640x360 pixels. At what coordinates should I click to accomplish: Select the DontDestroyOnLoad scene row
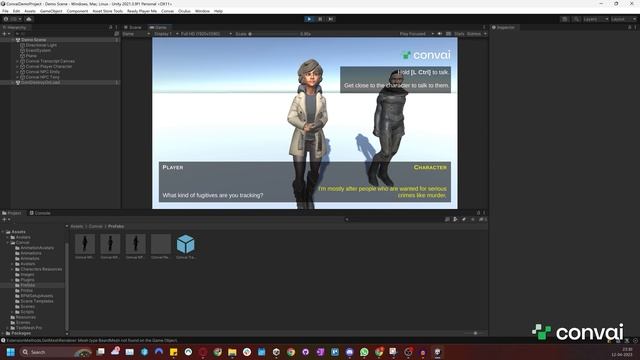[x=60, y=82]
